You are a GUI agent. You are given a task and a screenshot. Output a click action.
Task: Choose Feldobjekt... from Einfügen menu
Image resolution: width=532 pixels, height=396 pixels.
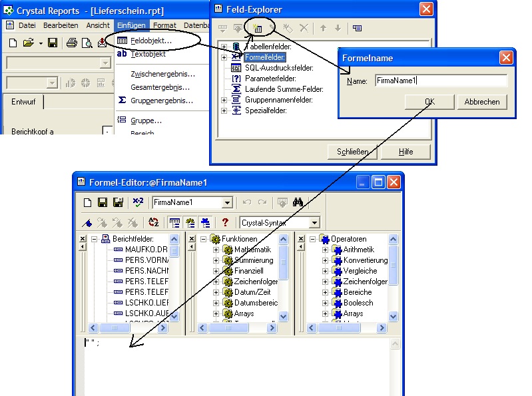click(x=151, y=41)
